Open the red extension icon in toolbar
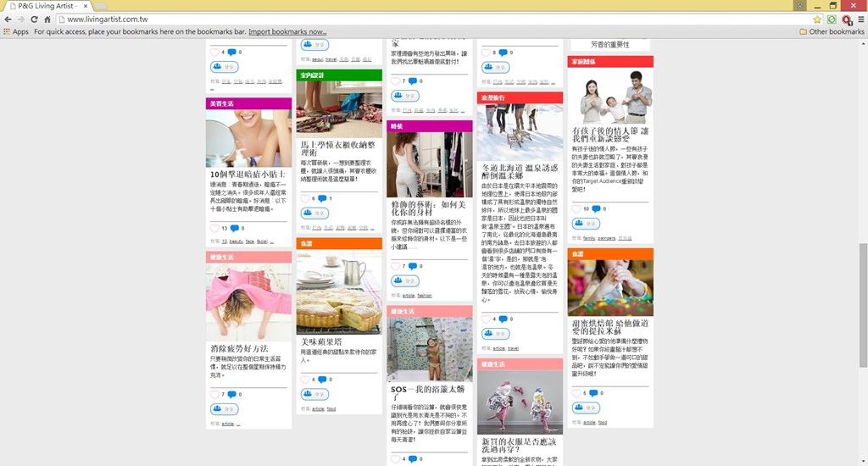The image size is (868, 466). tap(847, 19)
